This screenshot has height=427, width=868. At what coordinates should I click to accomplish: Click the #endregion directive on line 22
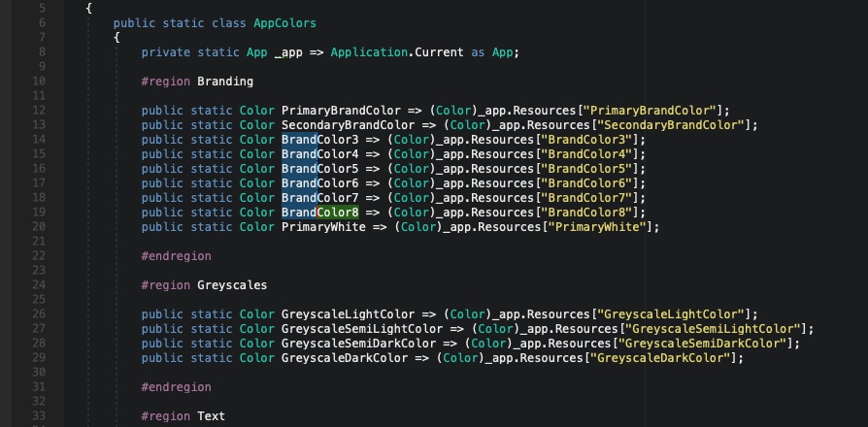point(176,256)
